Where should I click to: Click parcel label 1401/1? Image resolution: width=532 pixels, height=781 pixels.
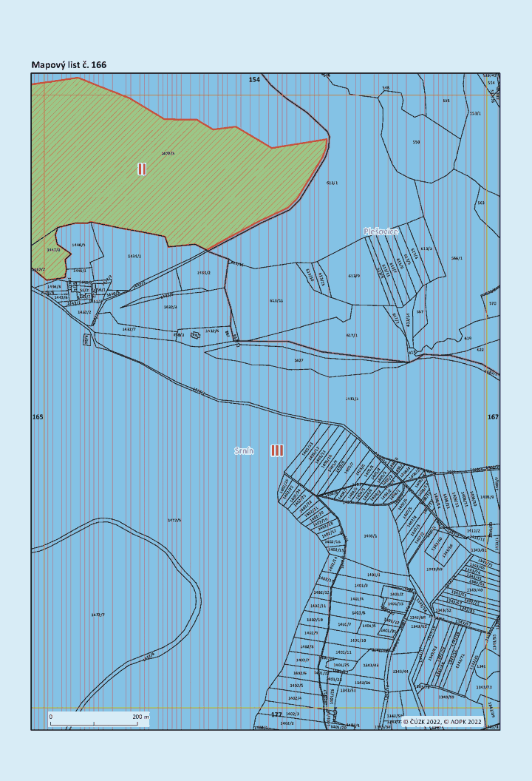374,575
